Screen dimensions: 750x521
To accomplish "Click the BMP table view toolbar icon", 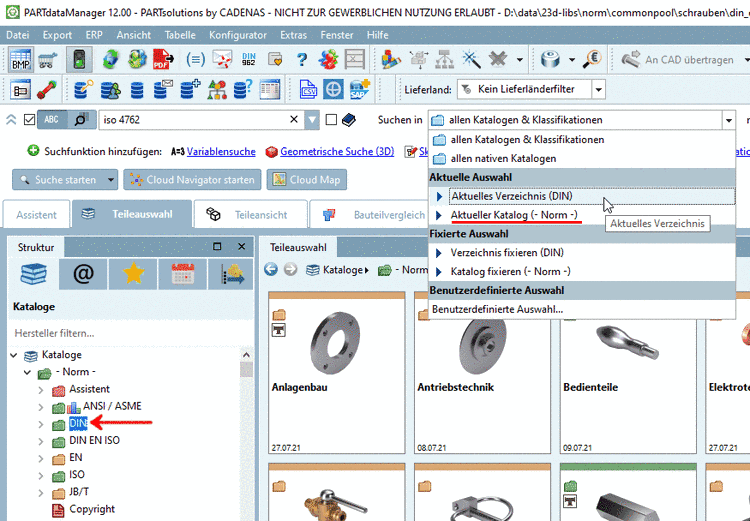I will coord(20,60).
